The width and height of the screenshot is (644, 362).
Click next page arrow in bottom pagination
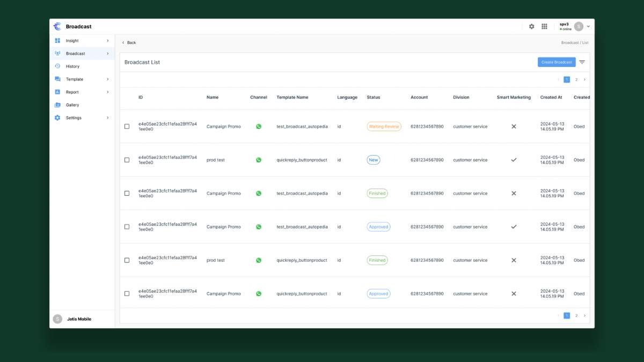tap(584, 316)
